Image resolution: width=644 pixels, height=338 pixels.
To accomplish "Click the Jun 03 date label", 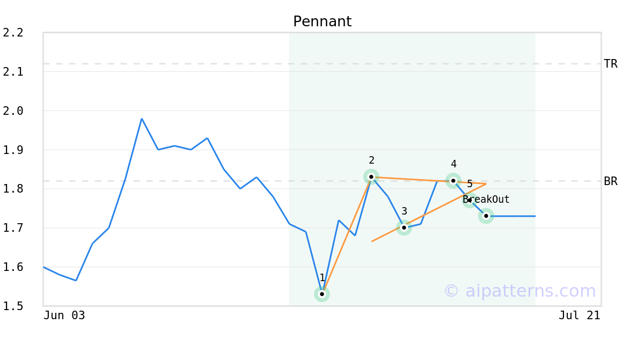I will (x=64, y=315).
